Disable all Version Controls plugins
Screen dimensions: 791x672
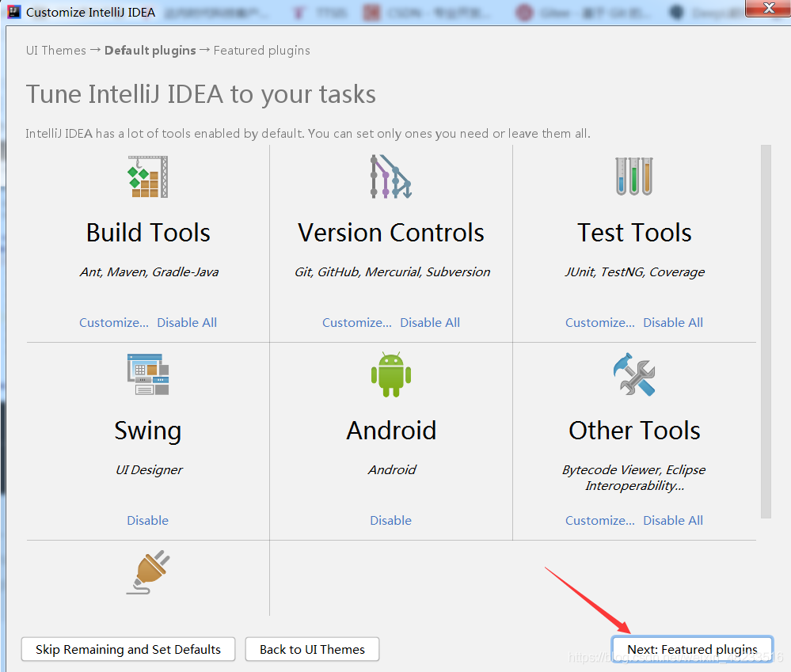click(430, 323)
